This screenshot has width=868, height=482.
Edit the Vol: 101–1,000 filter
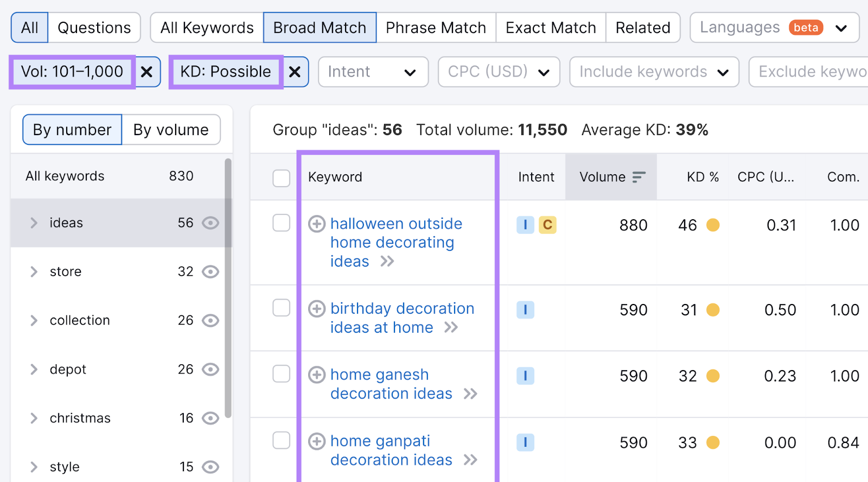tap(72, 72)
